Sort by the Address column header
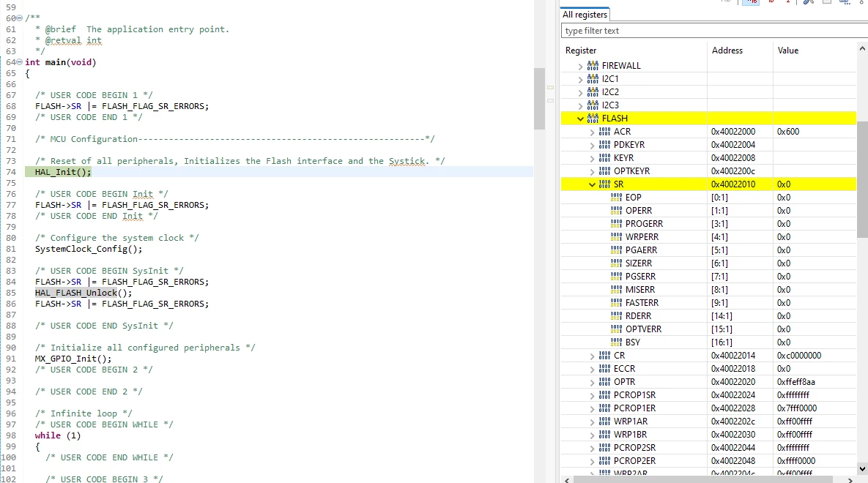 [727, 50]
